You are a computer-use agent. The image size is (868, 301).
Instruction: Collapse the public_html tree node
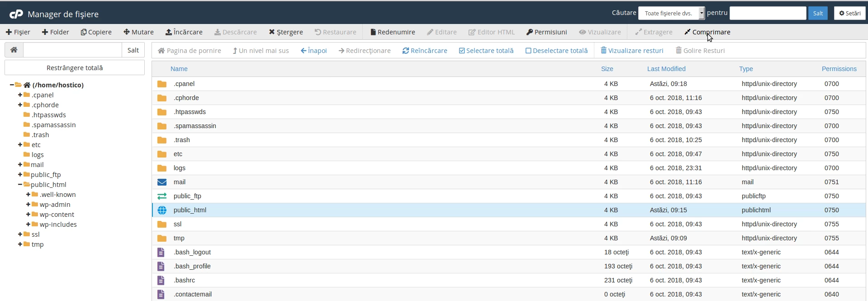[20, 185]
